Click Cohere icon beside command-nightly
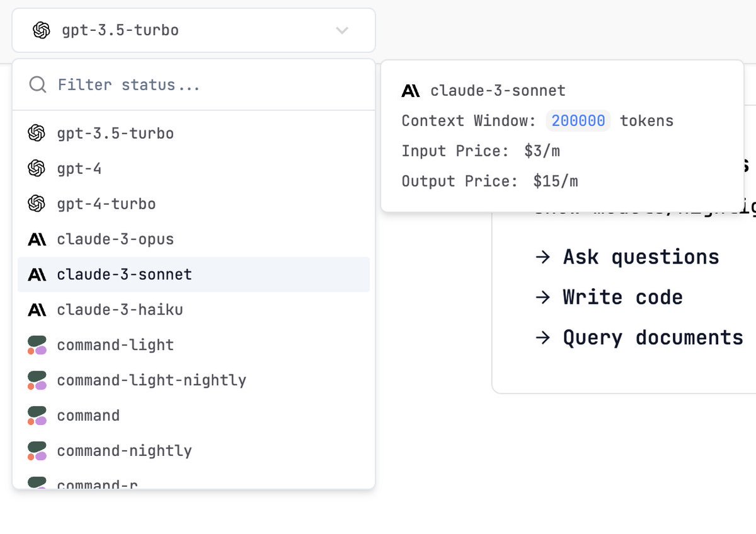 tap(37, 451)
